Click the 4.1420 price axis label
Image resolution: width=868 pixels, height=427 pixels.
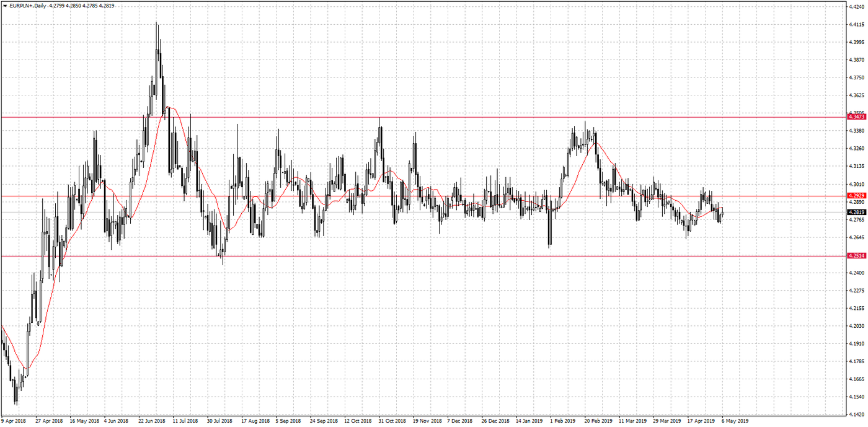tap(856, 414)
